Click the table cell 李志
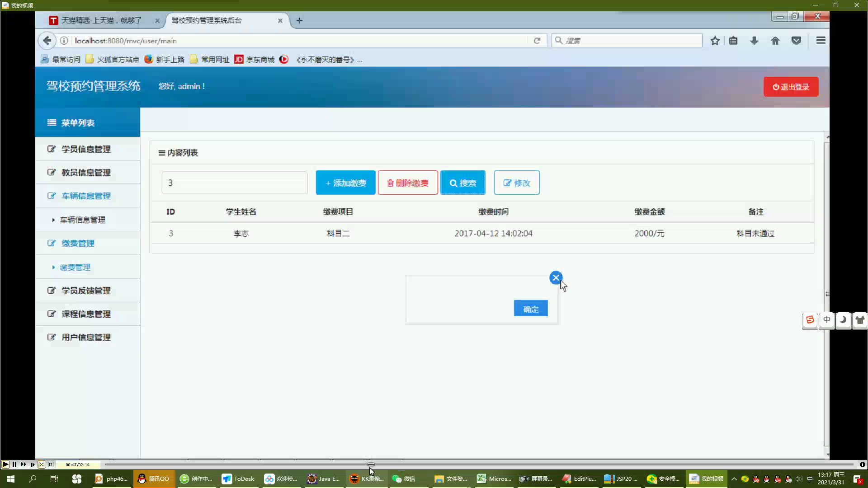The height and width of the screenshot is (488, 868). click(x=241, y=234)
